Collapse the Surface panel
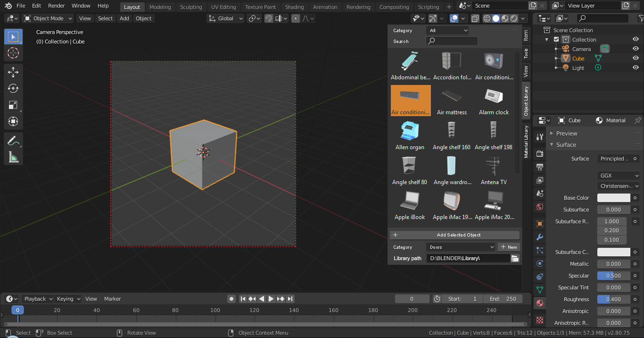644x338 pixels. pos(566,144)
